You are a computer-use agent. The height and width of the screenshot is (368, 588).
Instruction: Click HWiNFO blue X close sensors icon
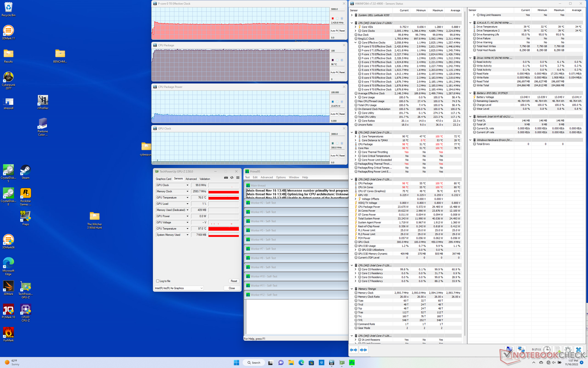coord(578,350)
